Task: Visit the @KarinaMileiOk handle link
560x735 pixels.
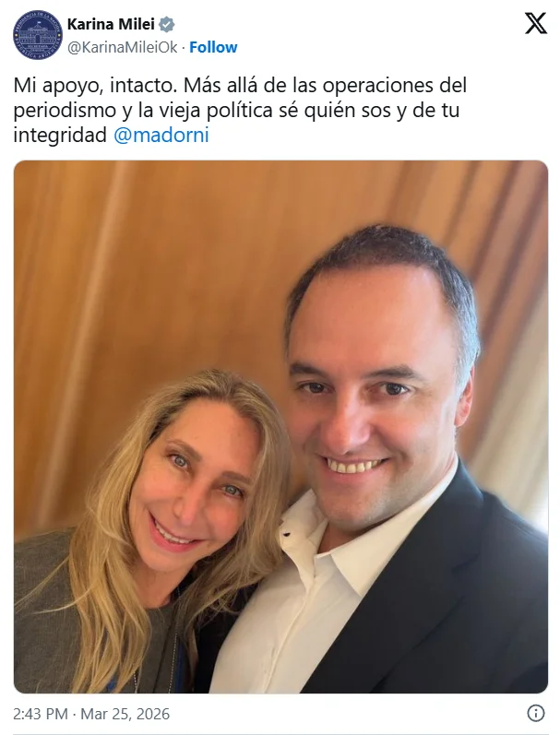Action: tap(123, 47)
